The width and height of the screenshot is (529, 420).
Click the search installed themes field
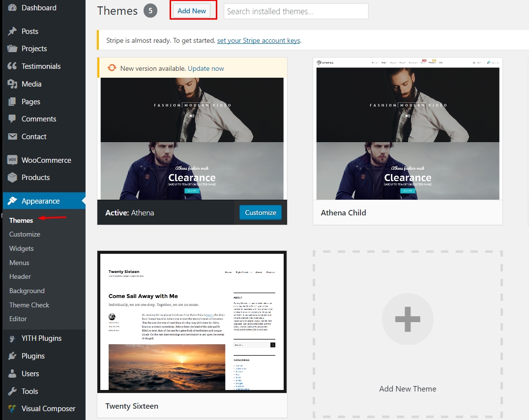(295, 11)
